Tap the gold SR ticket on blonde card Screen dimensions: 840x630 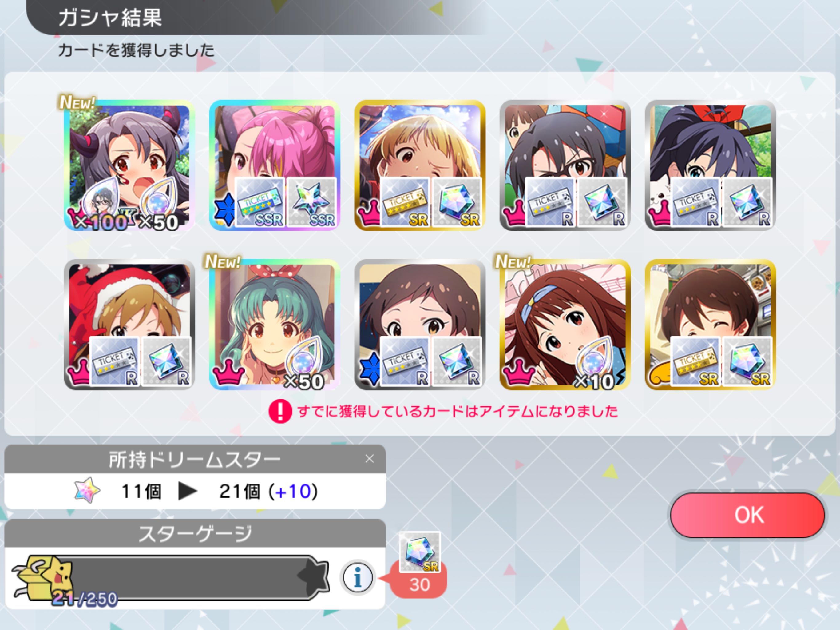point(405,202)
